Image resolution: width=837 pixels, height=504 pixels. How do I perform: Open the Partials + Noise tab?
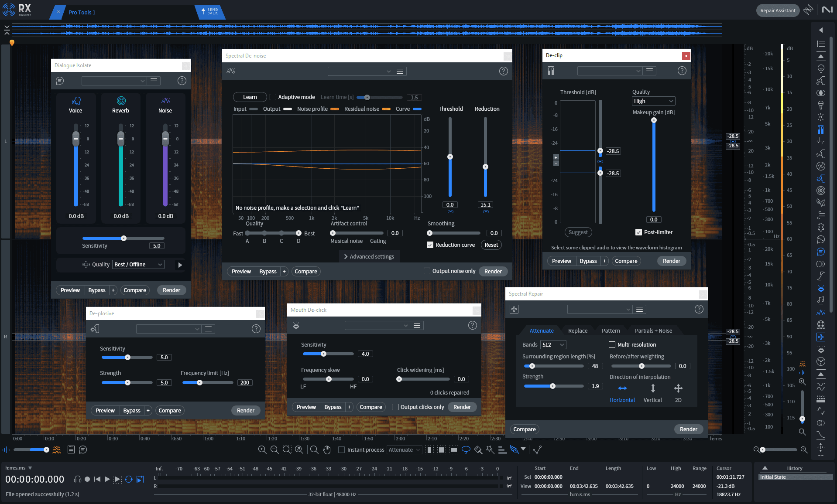click(x=653, y=331)
